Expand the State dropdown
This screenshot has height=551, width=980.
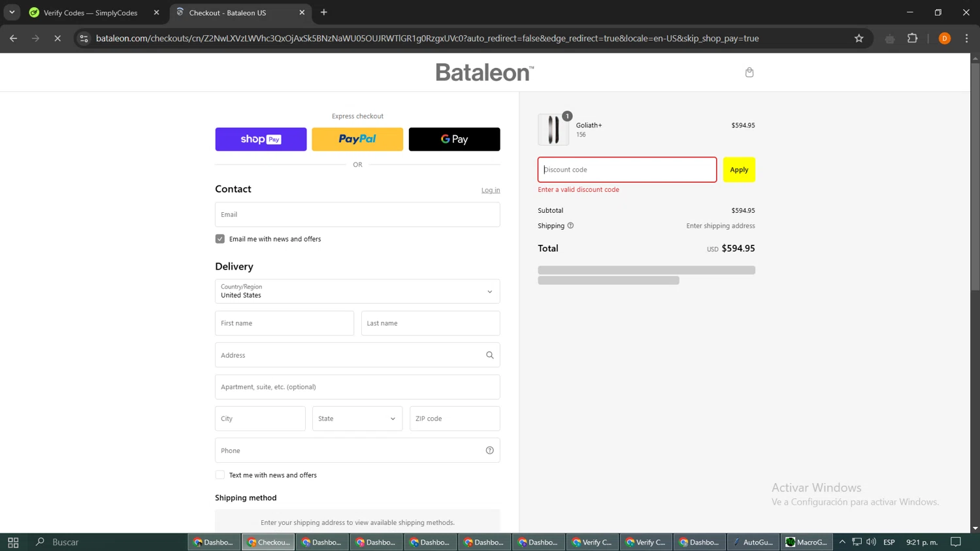357,418
